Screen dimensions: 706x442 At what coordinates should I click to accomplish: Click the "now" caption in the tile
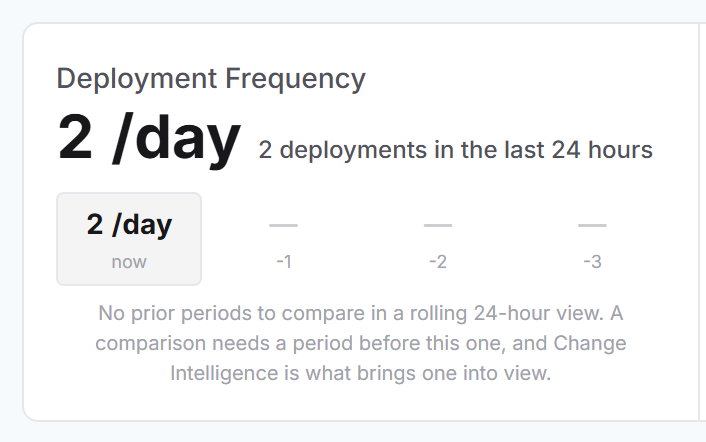tap(129, 262)
